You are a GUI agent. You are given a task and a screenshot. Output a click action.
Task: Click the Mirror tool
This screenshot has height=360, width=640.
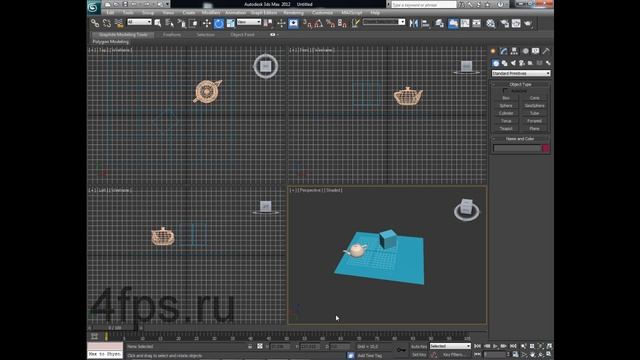(413, 23)
